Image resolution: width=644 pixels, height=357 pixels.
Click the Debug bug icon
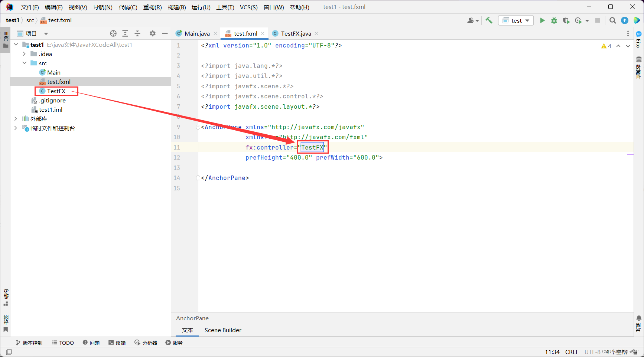554,20
